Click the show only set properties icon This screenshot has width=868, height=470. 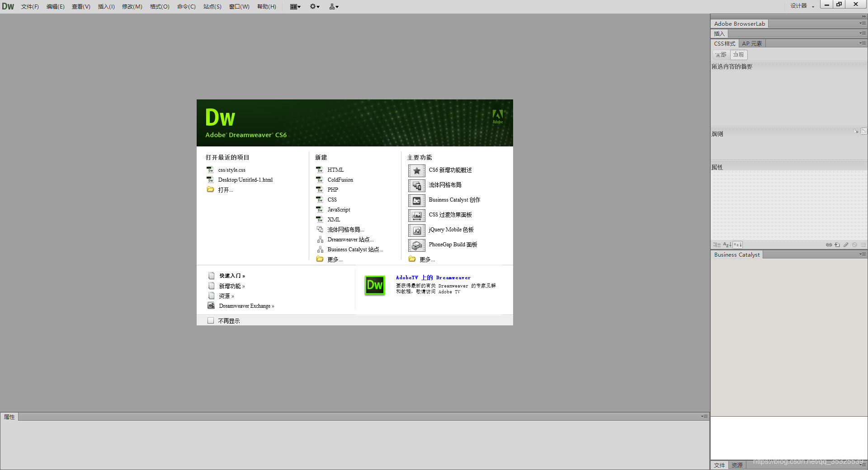point(738,244)
